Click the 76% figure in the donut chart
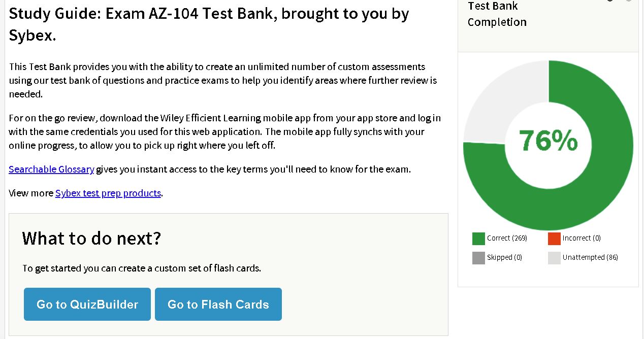Viewport: 644px width, 339px height. (x=548, y=141)
